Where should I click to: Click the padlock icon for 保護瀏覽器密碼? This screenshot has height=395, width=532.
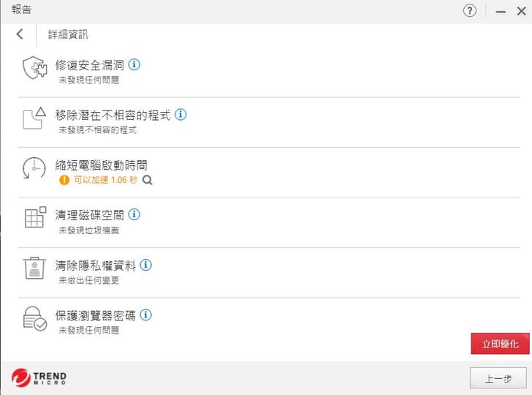click(x=34, y=319)
